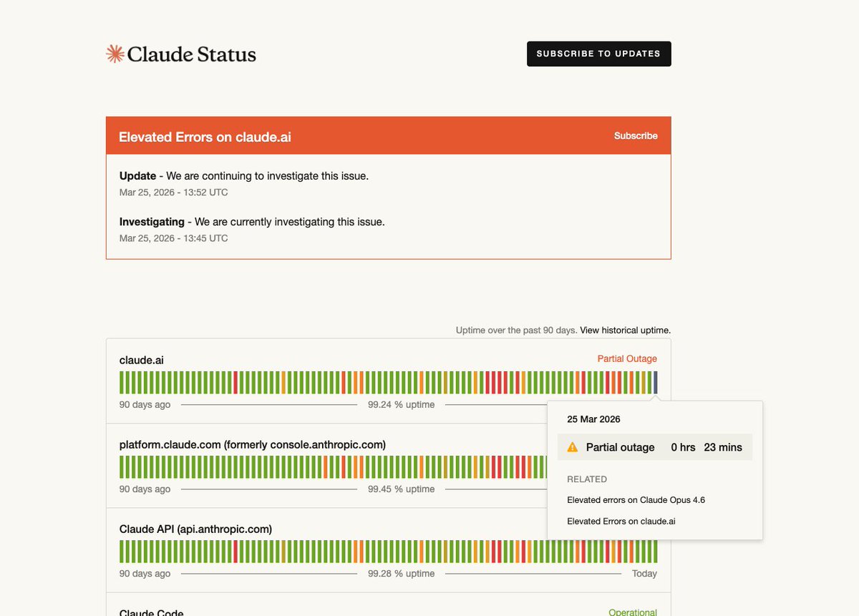Click the Mar 25, 2026 - 13:45 UTC timestamp
859x616 pixels.
pos(174,238)
